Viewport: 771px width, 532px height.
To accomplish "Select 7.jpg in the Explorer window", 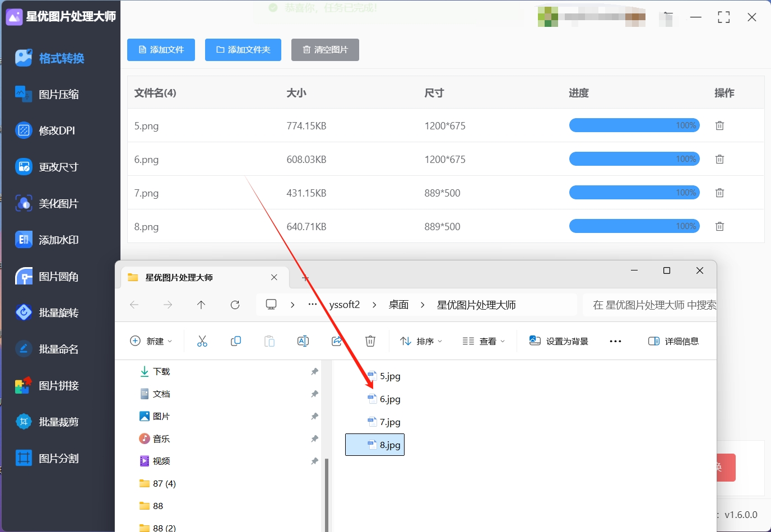I will coord(384,422).
